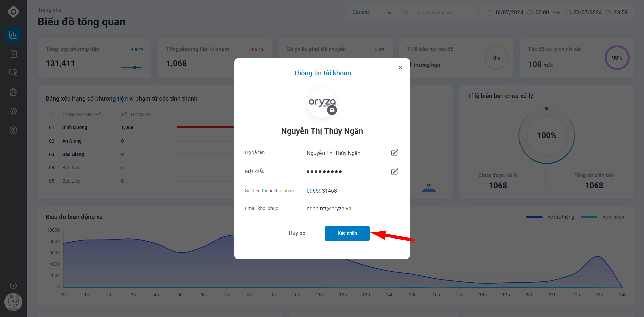The width and height of the screenshot is (644, 317).
Task: Open the user management sidebar icon
Action: 13,92
